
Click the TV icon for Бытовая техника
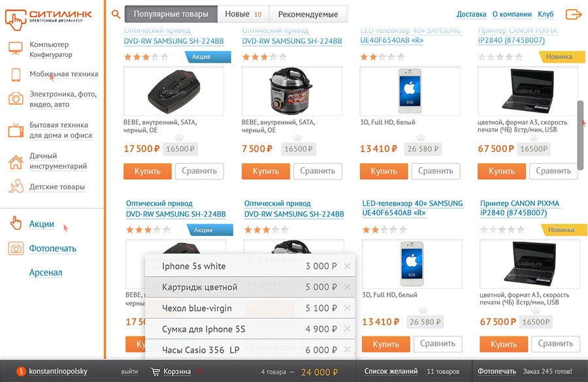point(16,129)
